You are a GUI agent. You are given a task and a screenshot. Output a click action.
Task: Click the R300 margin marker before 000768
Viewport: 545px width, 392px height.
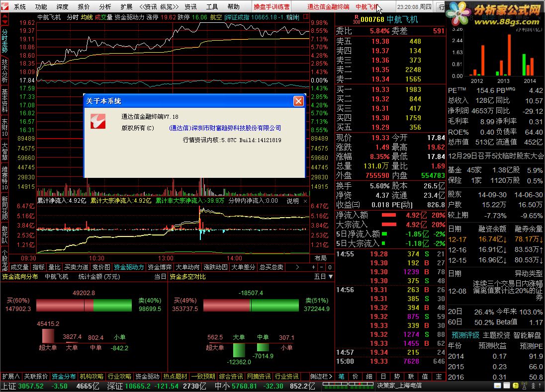click(x=356, y=19)
